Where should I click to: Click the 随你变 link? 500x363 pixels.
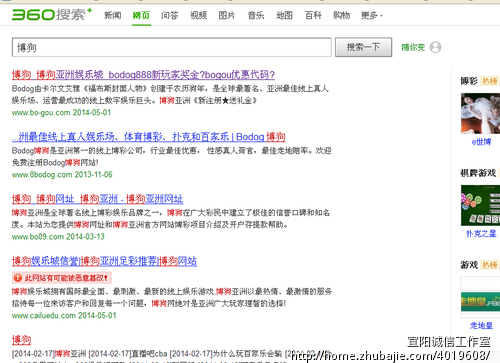413,47
